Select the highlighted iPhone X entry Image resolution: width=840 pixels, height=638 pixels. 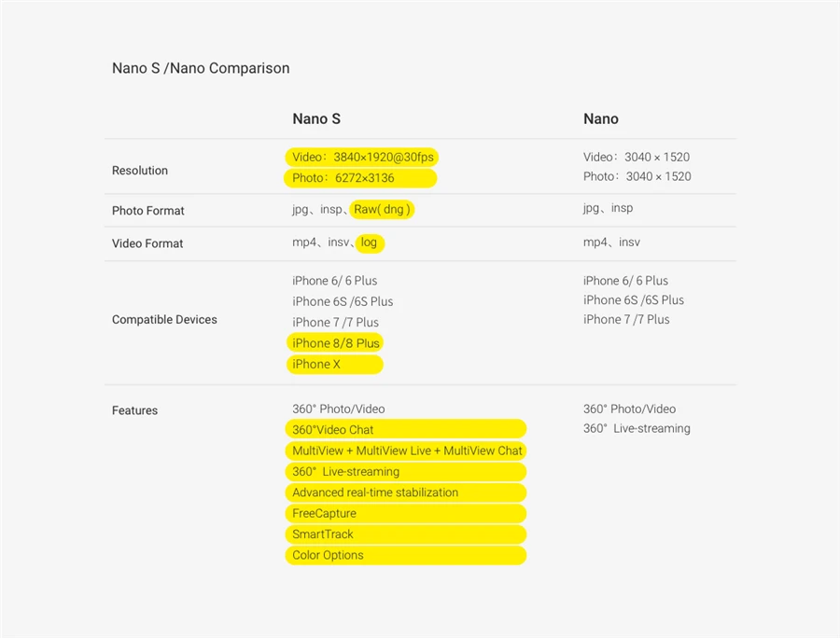tap(335, 365)
